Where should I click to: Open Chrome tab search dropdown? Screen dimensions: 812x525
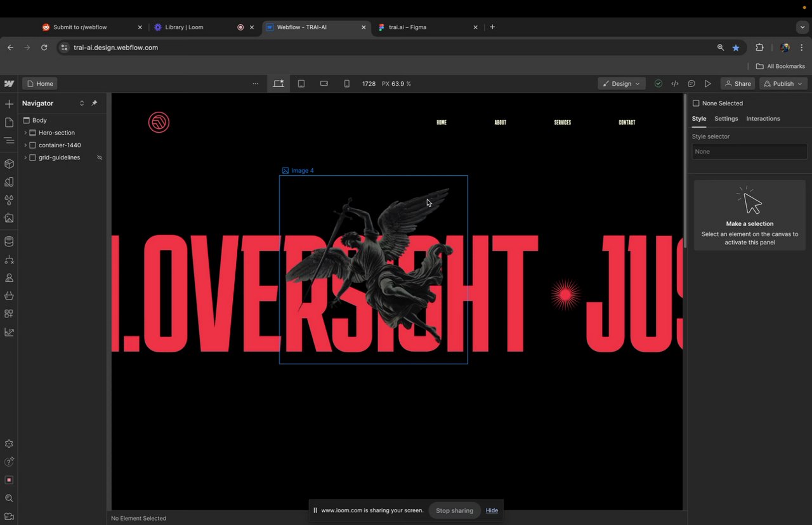coord(802,27)
